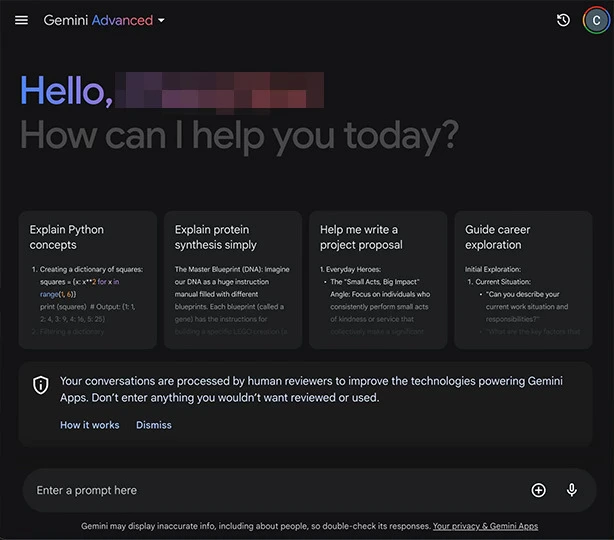Click the add image plus icon
614x540 pixels.
click(538, 490)
